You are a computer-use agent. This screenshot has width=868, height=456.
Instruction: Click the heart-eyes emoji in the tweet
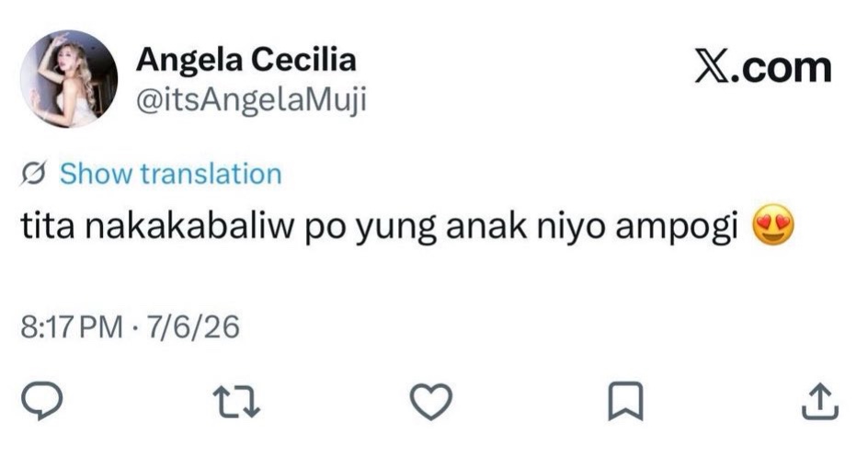pyautogui.click(x=773, y=225)
